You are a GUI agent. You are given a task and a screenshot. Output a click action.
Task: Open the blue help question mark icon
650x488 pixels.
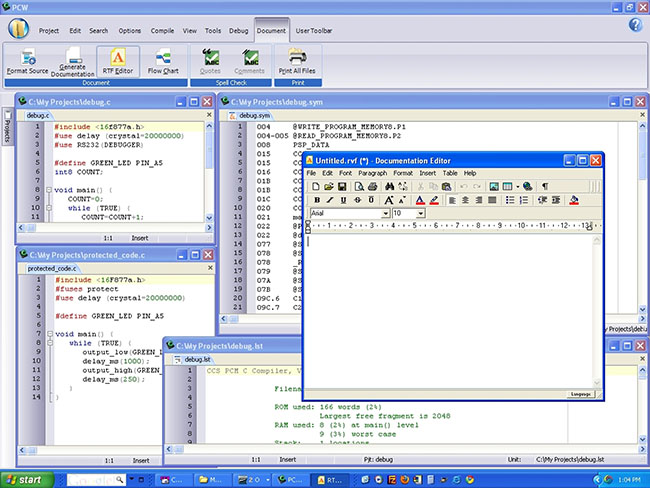point(635,25)
